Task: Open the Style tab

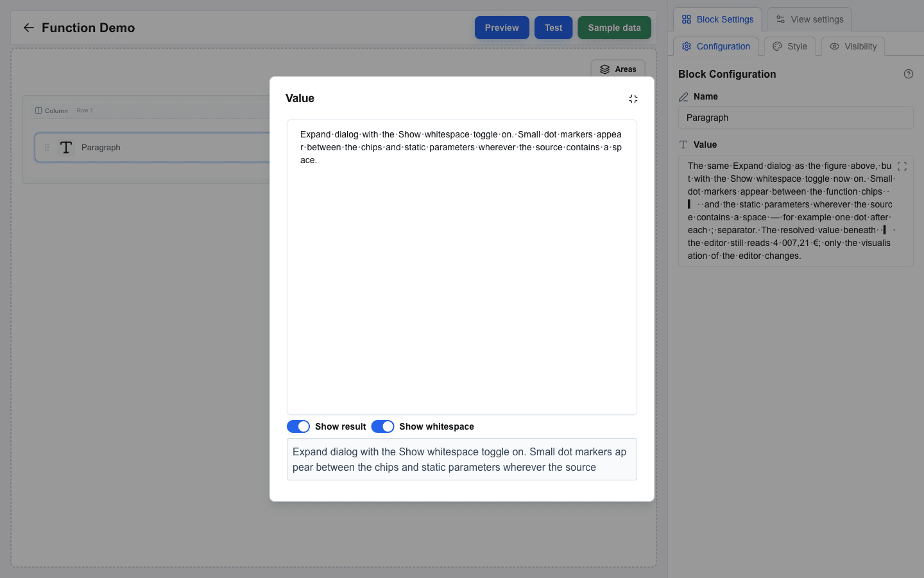Action: click(x=790, y=46)
